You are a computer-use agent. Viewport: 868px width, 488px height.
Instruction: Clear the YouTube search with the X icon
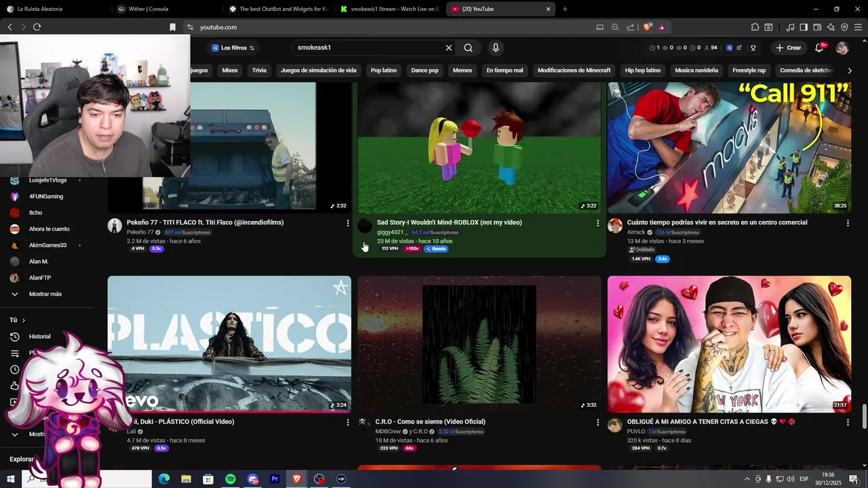coord(448,47)
